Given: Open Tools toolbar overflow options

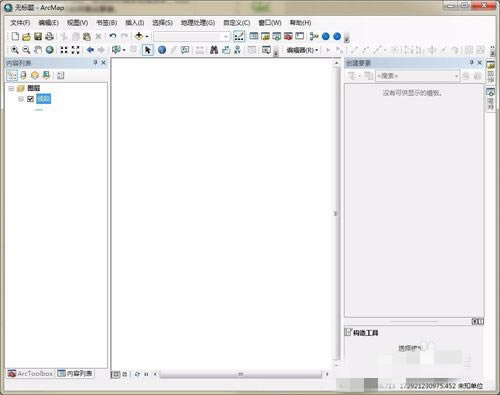Looking at the screenshot, I should coord(276,53).
